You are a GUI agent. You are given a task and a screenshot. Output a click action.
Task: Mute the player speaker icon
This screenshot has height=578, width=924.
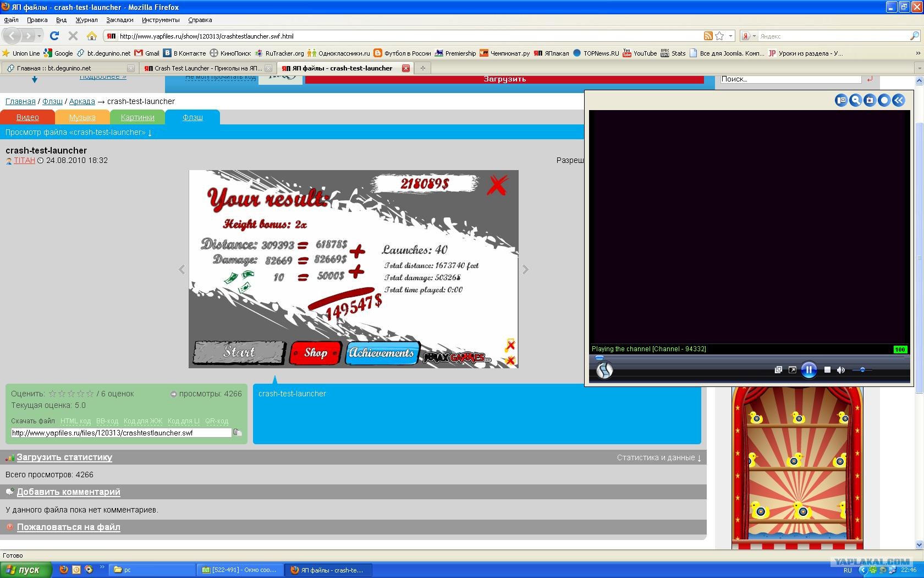[840, 370]
